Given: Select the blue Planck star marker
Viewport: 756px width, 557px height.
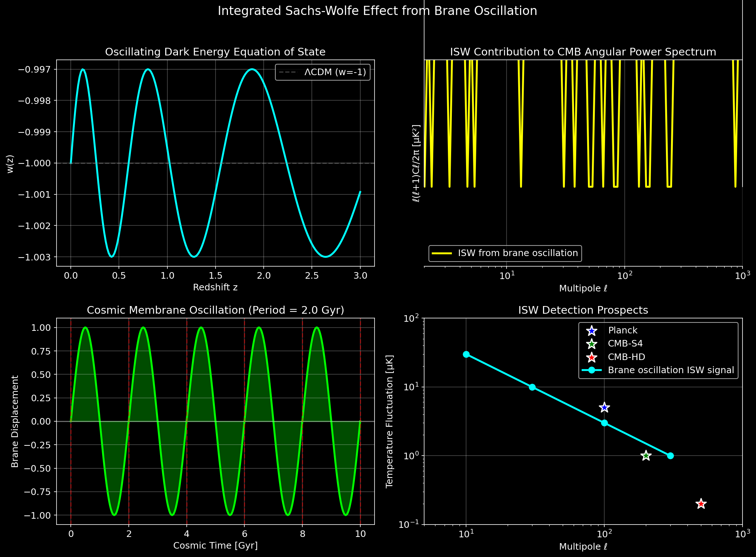Looking at the screenshot, I should (604, 407).
